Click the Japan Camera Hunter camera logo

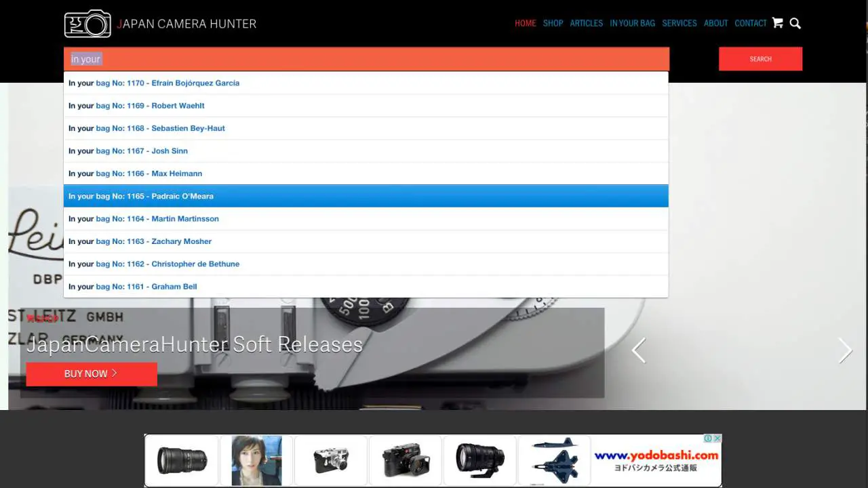tap(87, 24)
